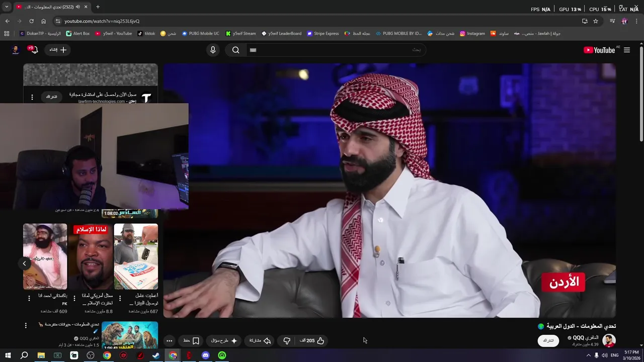Open YouTube notifications bell
This screenshot has width=644, height=362.
[34, 50]
